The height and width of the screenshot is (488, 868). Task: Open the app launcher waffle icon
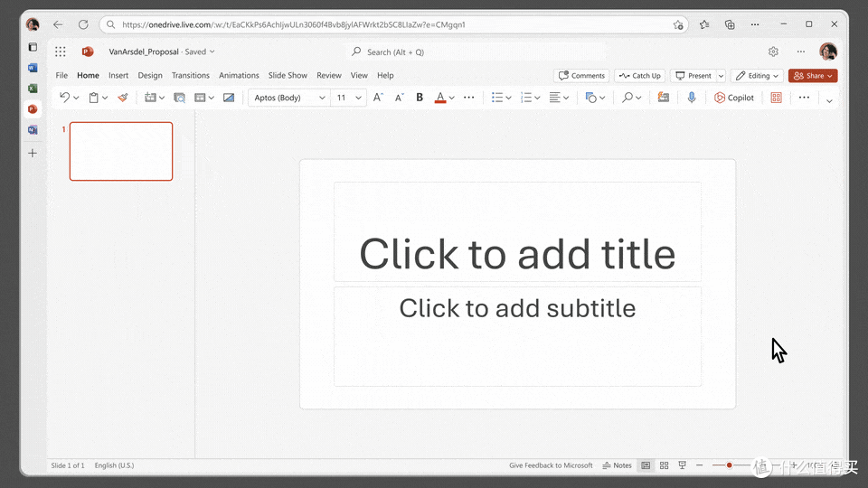[61, 52]
